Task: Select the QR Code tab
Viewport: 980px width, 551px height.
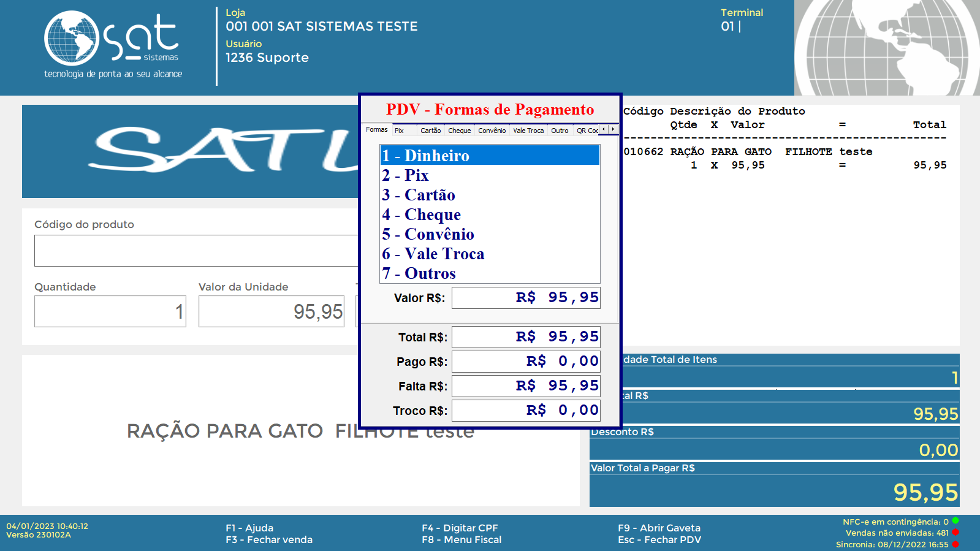Action: point(586,131)
